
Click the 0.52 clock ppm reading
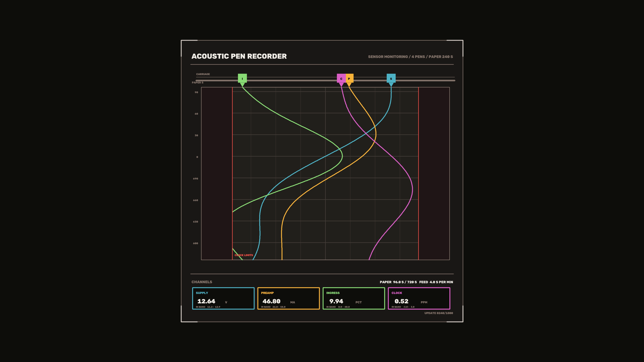[401, 301]
